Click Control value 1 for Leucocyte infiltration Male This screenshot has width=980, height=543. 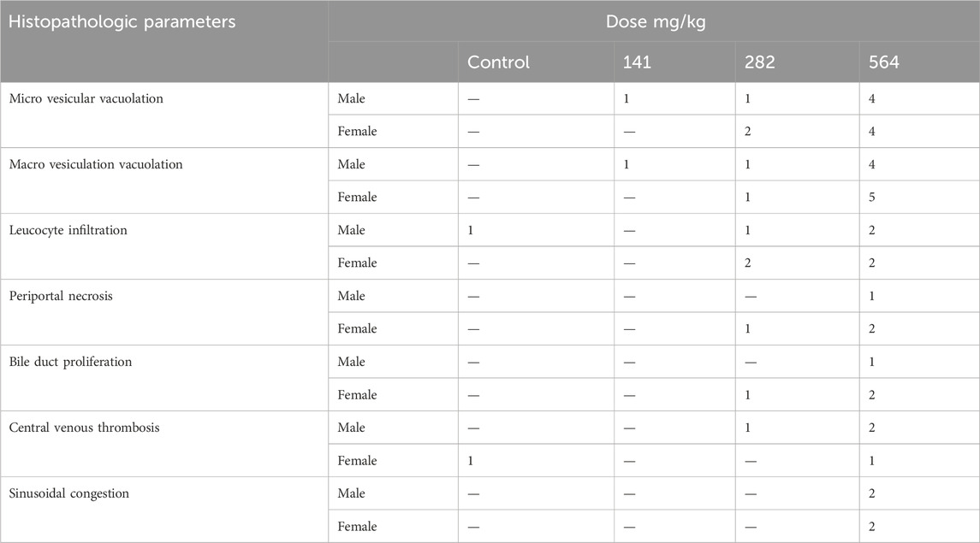tap(471, 230)
